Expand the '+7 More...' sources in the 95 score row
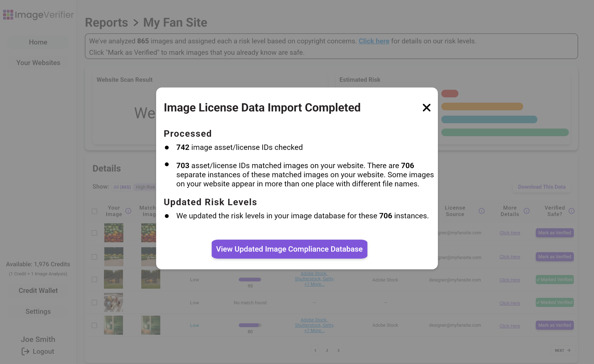This screenshot has width=594, height=364. click(x=314, y=284)
